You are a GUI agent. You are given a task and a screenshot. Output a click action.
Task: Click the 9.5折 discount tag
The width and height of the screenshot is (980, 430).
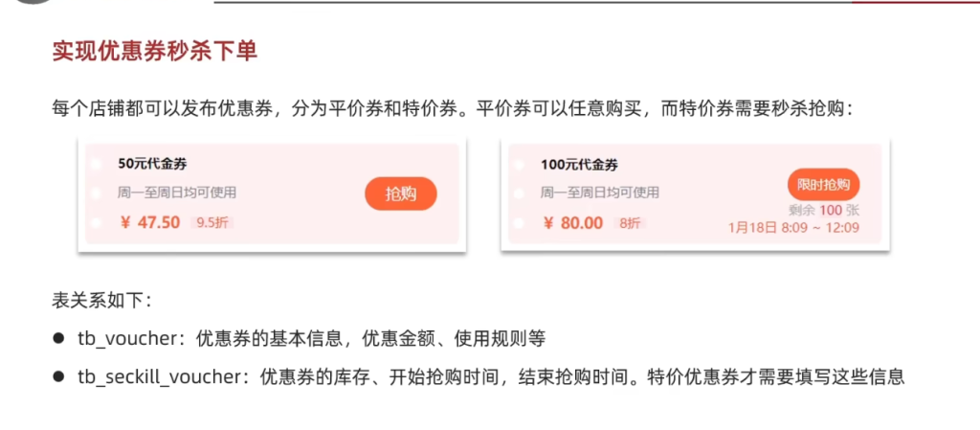point(213,223)
